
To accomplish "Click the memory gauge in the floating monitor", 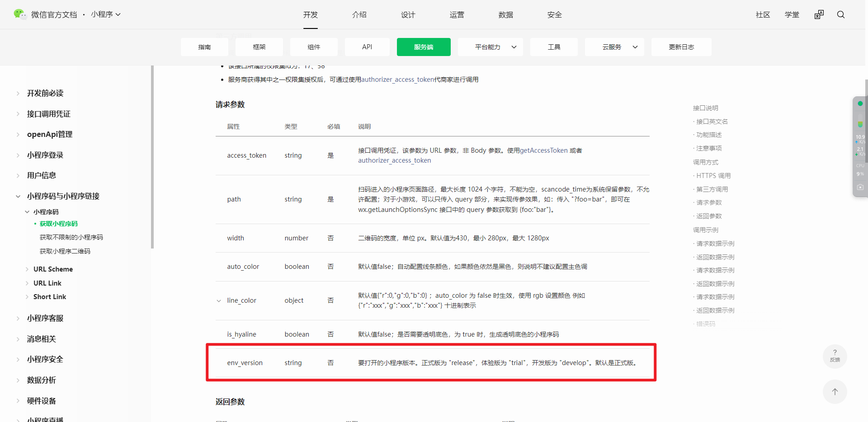I will pos(860,121).
